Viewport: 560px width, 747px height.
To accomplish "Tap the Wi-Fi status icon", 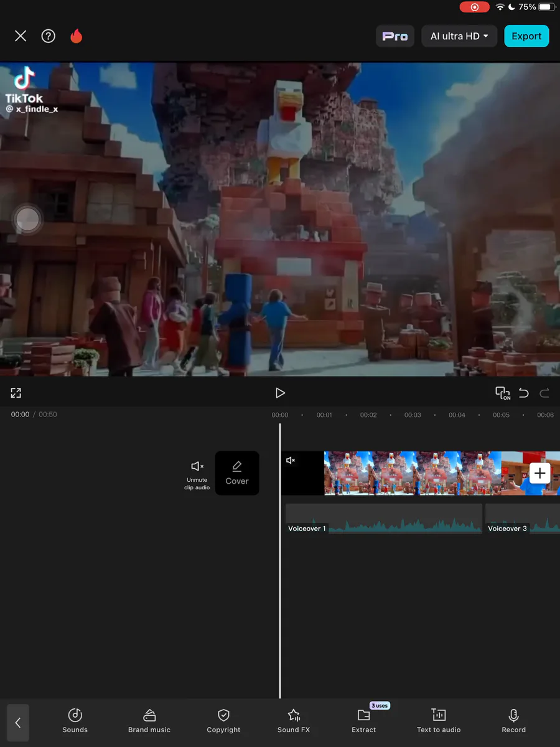I will 500,7.
